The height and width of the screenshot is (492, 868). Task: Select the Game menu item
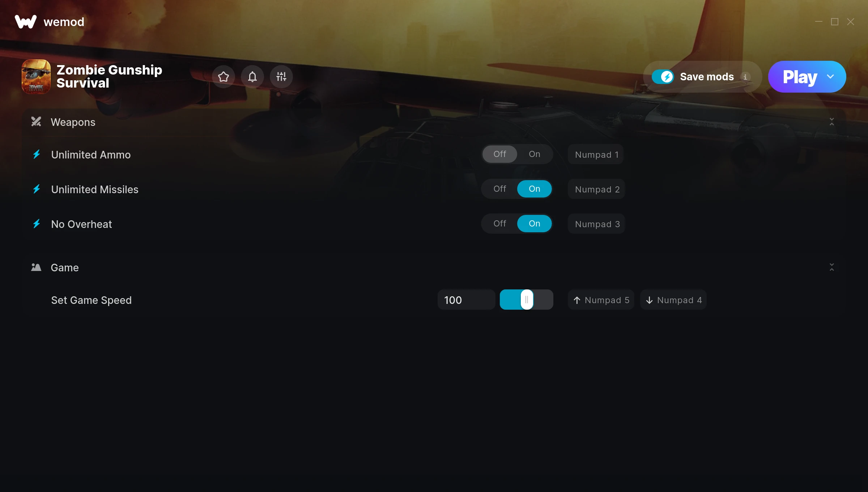(64, 267)
